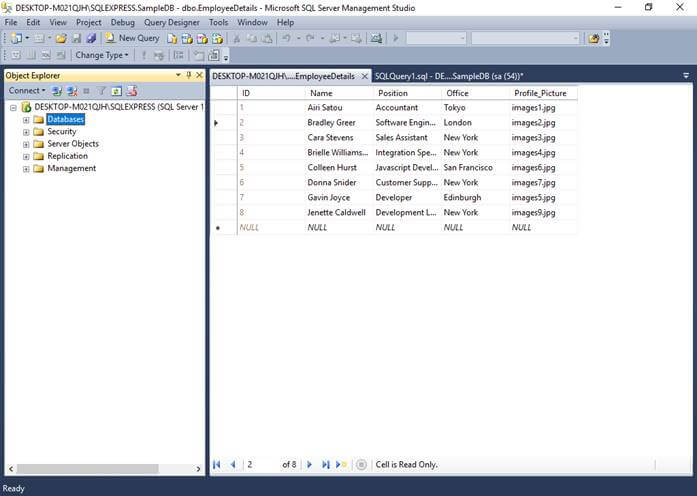Expand the Replication folder
The width and height of the screenshot is (697, 496).
[x=26, y=156]
